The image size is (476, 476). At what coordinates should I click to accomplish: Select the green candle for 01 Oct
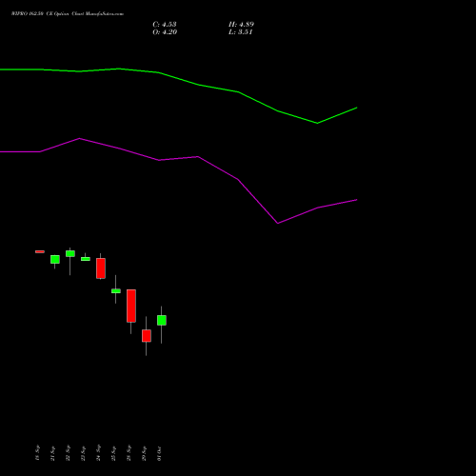click(x=162, y=320)
